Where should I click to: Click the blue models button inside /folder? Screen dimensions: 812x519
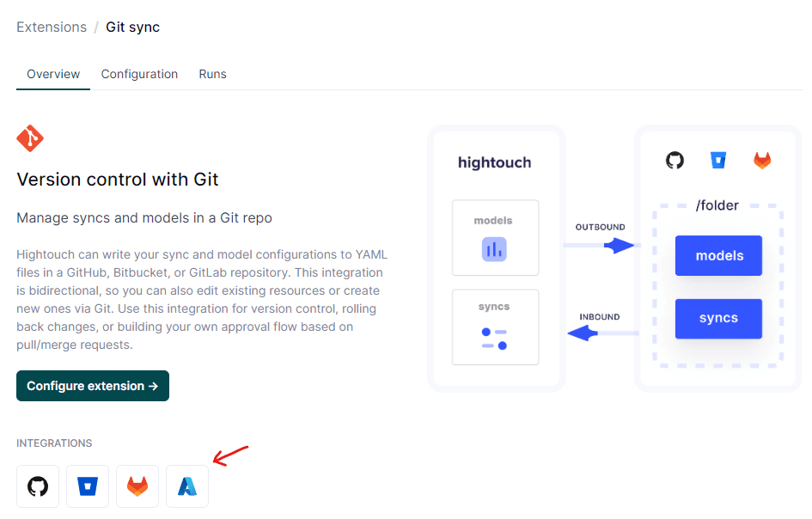coord(718,255)
